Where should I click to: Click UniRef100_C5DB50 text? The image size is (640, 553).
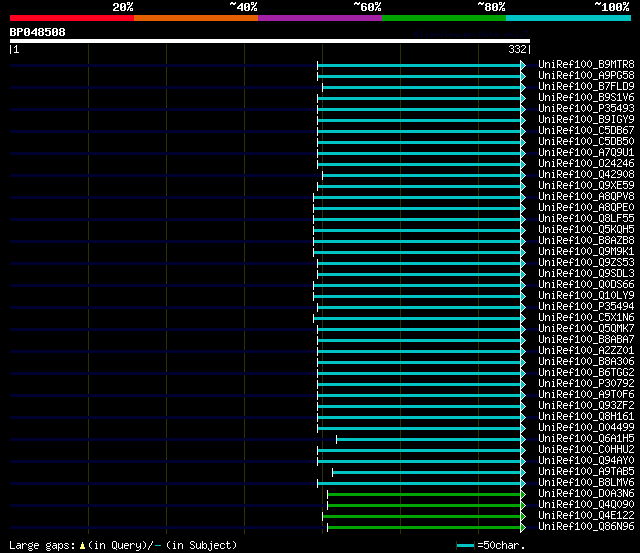click(x=586, y=142)
